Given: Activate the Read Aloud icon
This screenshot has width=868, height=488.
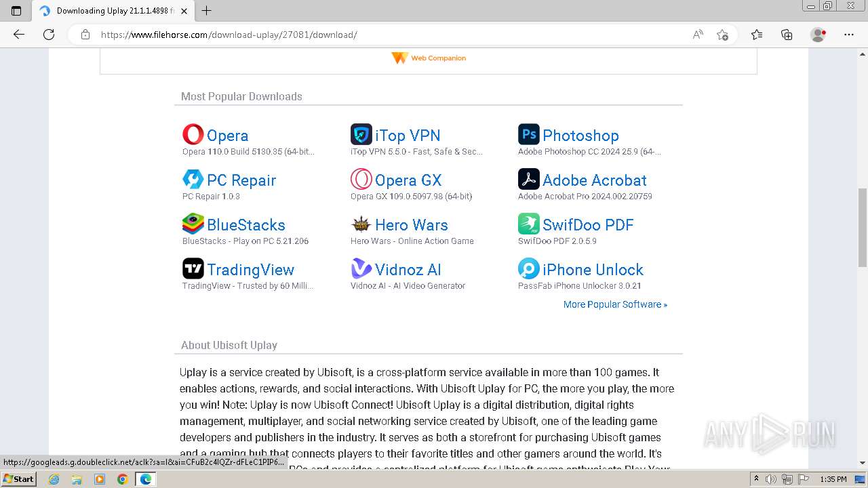Looking at the screenshot, I should [698, 35].
